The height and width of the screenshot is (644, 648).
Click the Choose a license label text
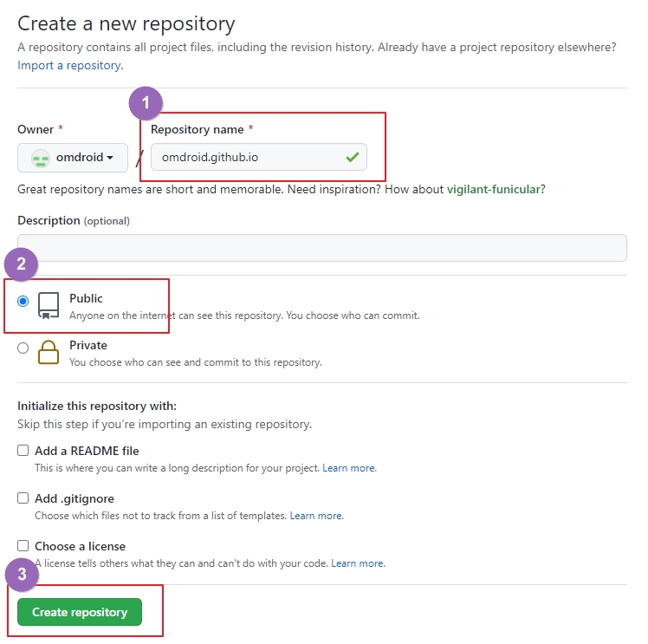click(81, 546)
